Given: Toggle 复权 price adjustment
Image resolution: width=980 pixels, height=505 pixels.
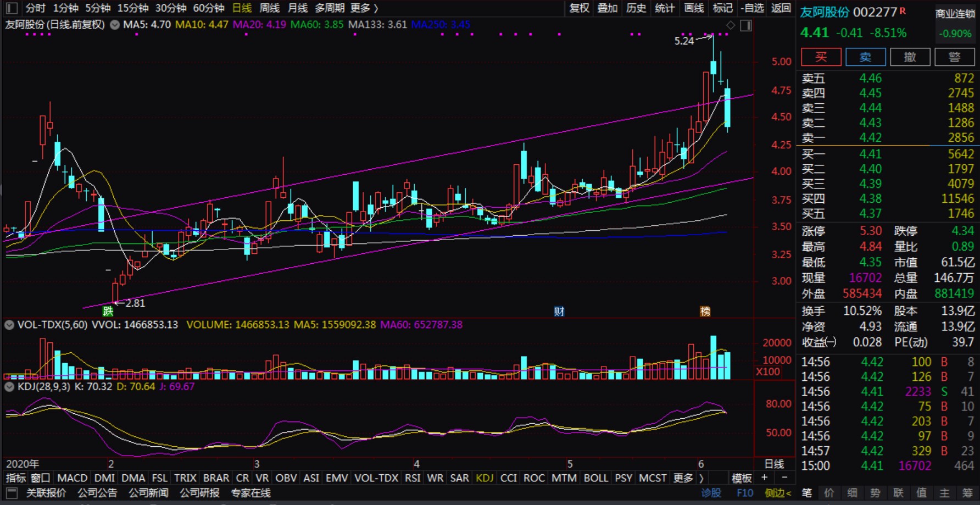Looking at the screenshot, I should (579, 8).
